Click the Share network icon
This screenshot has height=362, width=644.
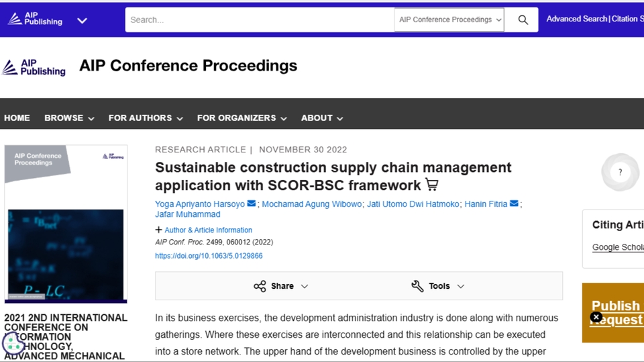coord(260,286)
